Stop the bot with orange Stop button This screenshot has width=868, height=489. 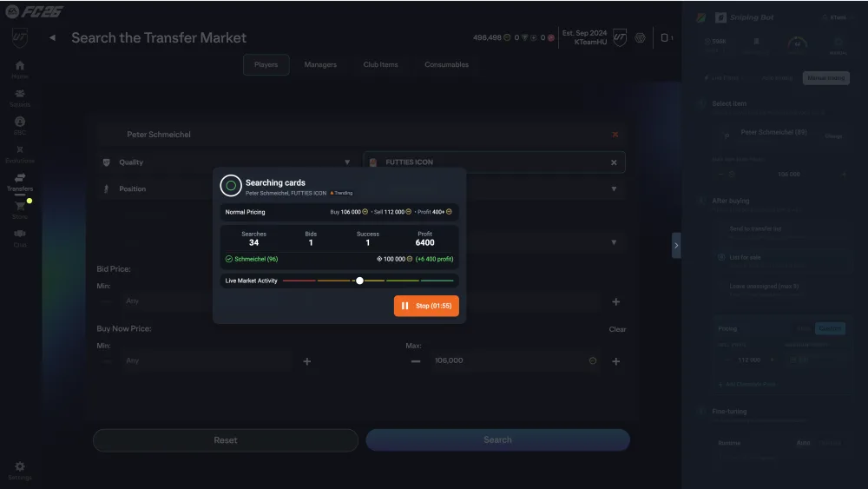(x=426, y=306)
